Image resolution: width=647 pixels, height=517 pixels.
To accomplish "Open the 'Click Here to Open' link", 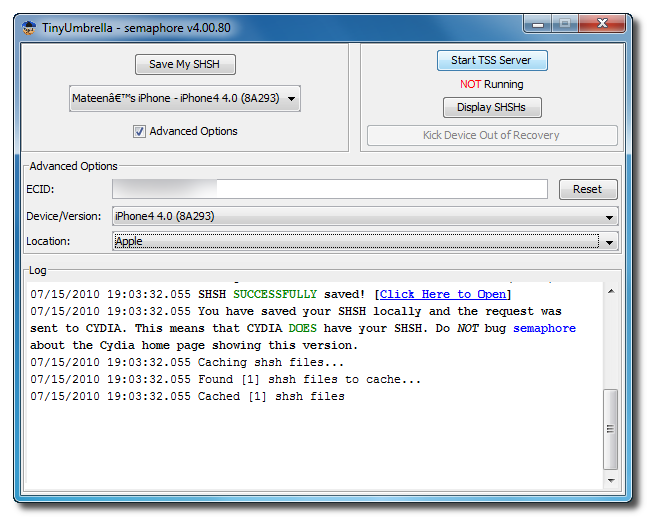I will click(x=442, y=294).
